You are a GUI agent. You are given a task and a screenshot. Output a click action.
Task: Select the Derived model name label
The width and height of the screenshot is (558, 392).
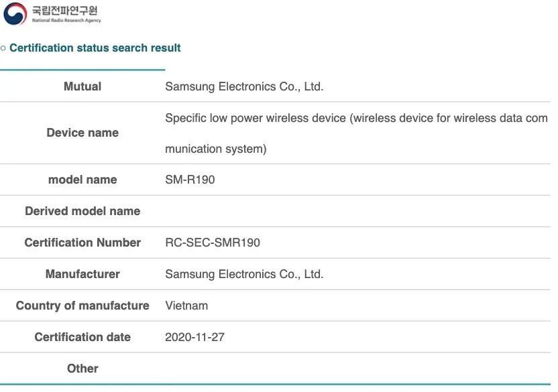pyautogui.click(x=82, y=211)
